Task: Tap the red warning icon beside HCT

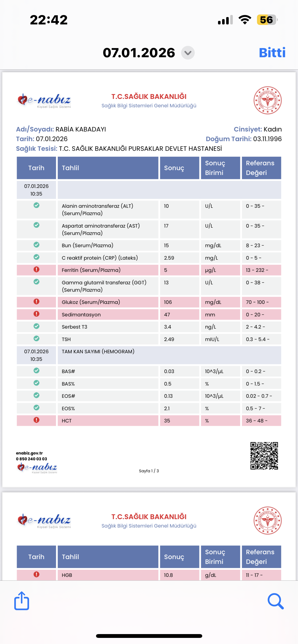Action: 36,420
